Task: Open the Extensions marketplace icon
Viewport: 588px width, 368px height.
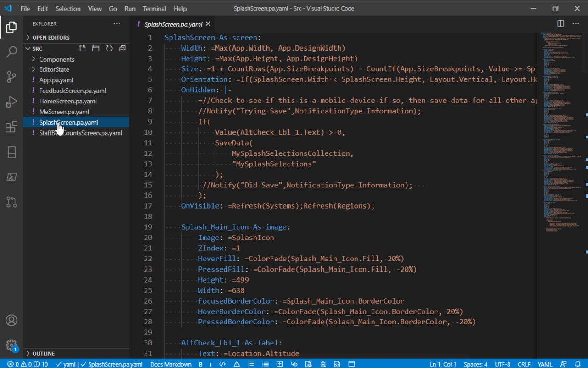Action: (11, 127)
